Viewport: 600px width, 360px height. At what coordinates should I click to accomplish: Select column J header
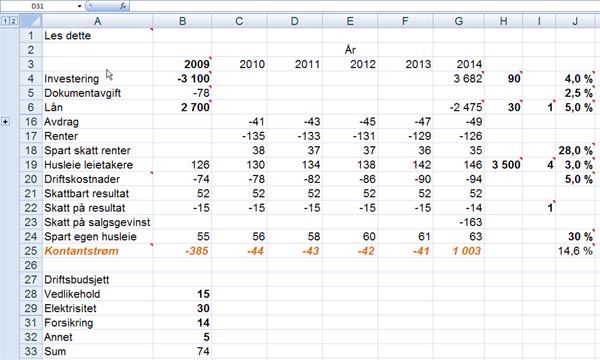[x=575, y=21]
